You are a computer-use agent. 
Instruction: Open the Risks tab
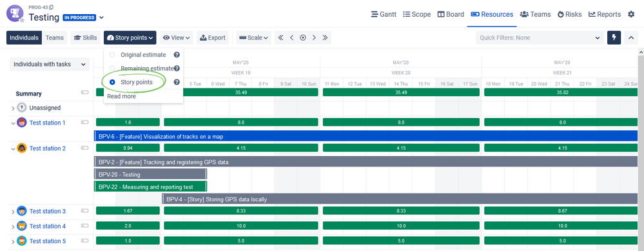[569, 14]
